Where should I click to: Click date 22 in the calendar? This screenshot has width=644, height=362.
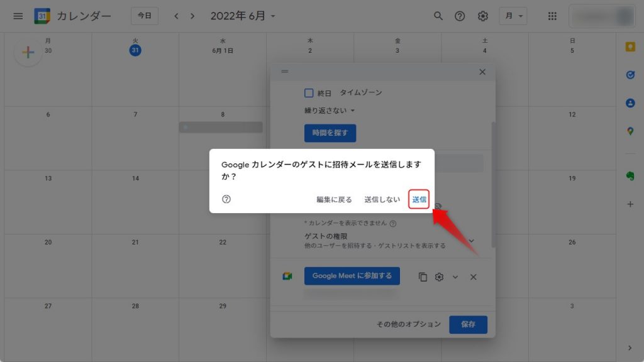coord(223,242)
